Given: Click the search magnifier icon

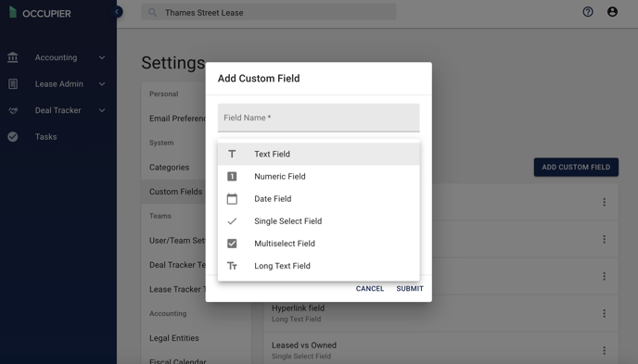Looking at the screenshot, I should [153, 13].
